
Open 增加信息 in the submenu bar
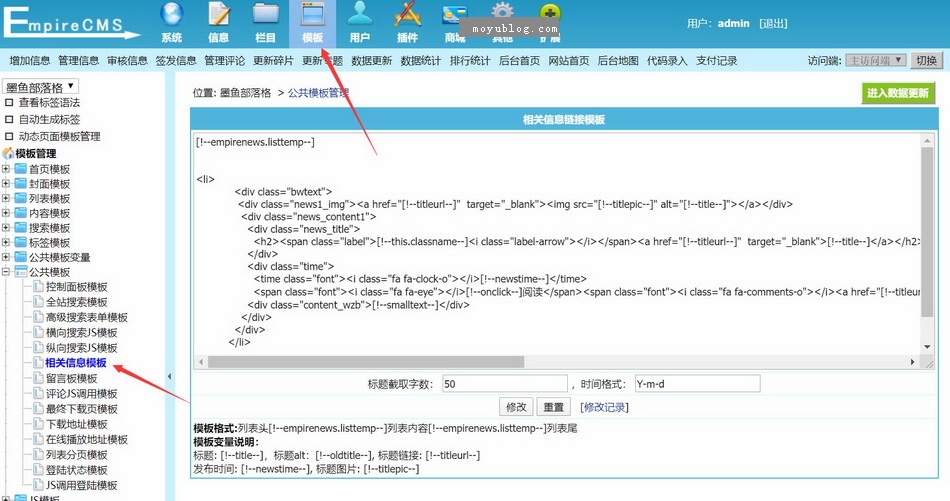pos(30,61)
